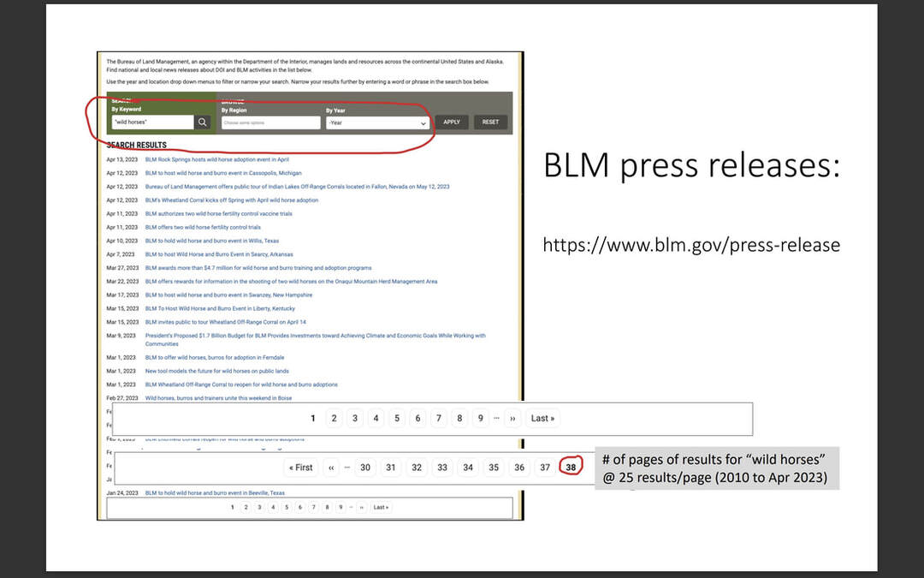Open the Willis, Texas burro event link
This screenshot has width=924, height=578.
[211, 241]
